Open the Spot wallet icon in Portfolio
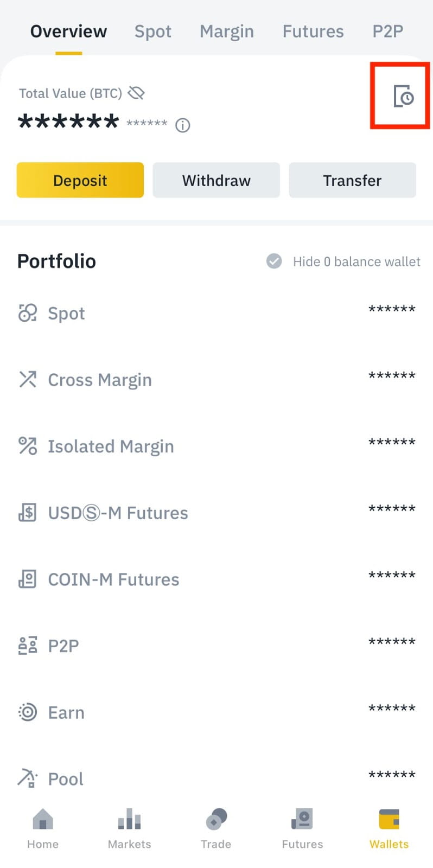This screenshot has height=868, width=433. [x=28, y=313]
